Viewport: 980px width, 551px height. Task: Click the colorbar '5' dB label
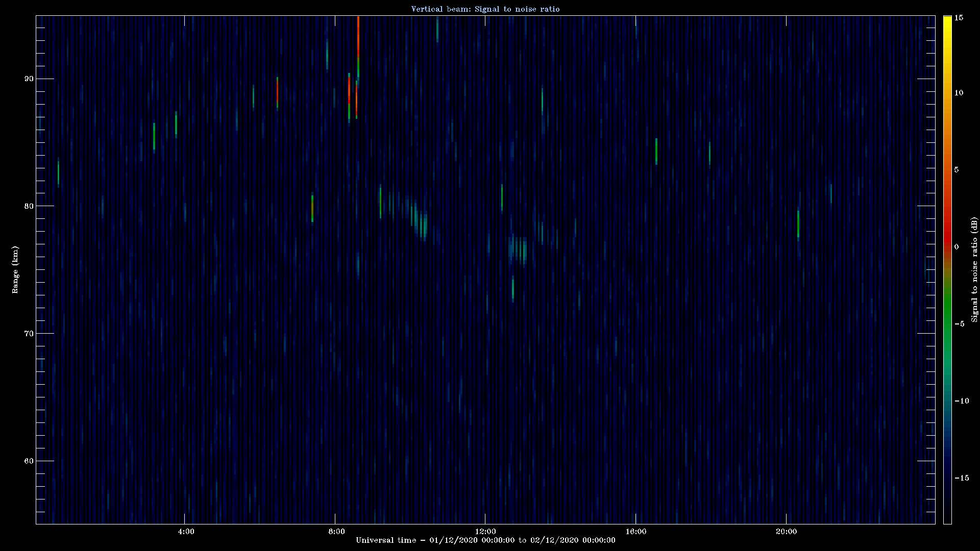pos(957,170)
